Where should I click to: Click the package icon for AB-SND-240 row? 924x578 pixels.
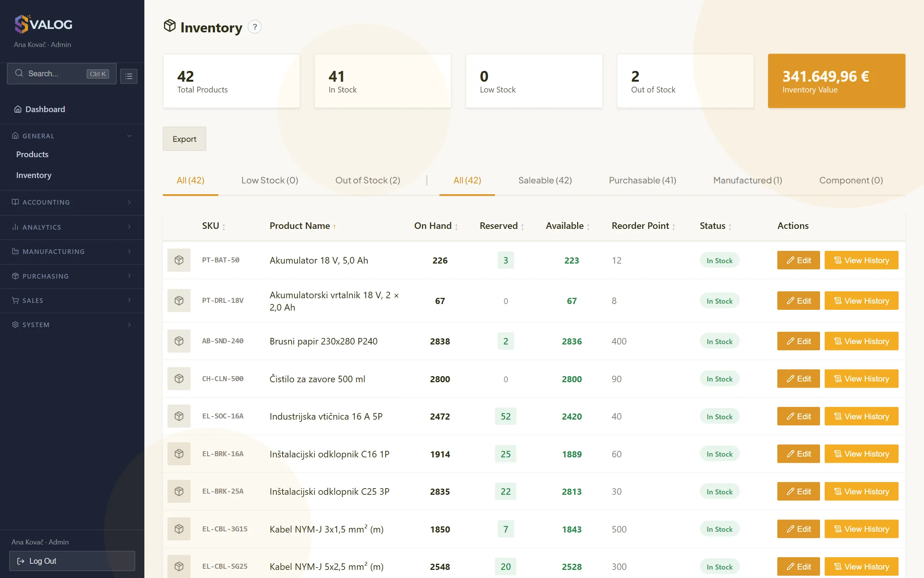click(179, 341)
